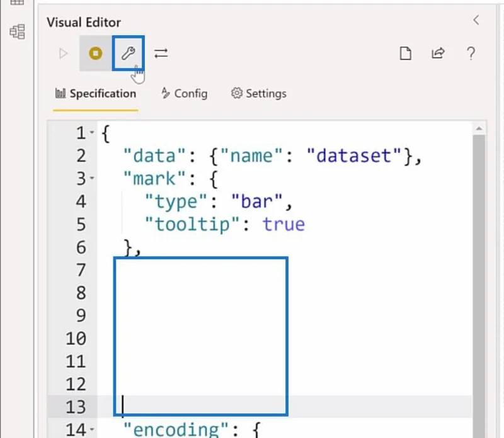The height and width of the screenshot is (438, 504).
Task: Open help with the question mark icon
Action: pos(471,53)
